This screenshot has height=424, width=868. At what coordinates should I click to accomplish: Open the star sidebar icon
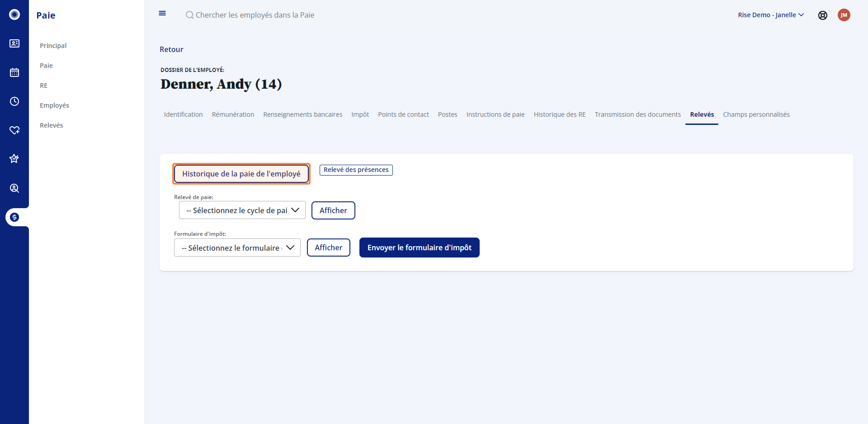14,159
